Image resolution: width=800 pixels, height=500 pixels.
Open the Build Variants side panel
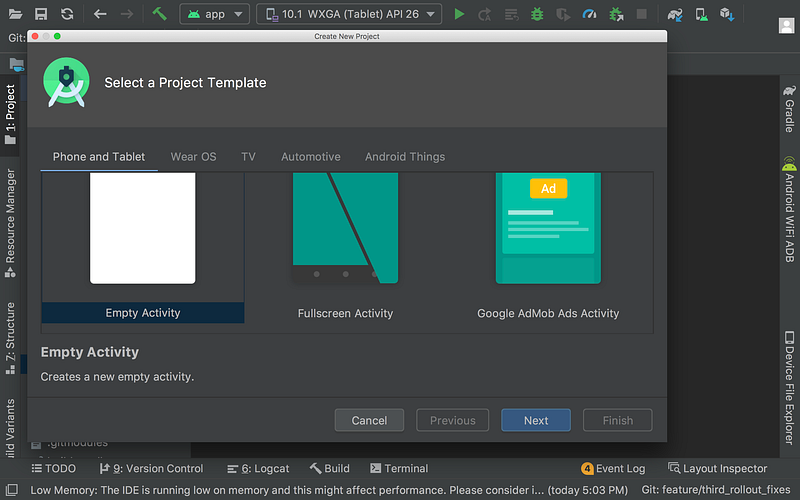tap(10, 428)
